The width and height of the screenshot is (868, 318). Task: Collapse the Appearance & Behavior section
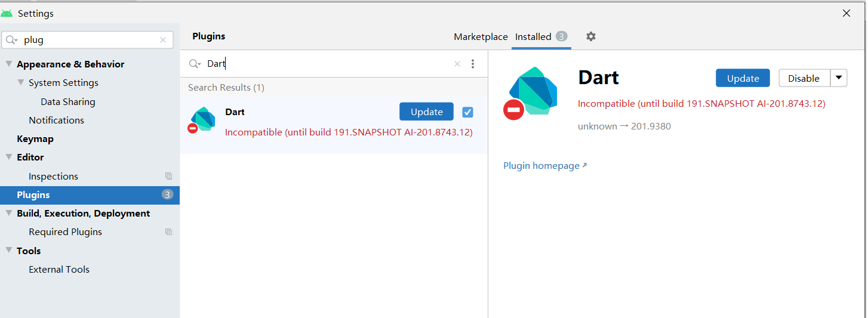tap(9, 64)
